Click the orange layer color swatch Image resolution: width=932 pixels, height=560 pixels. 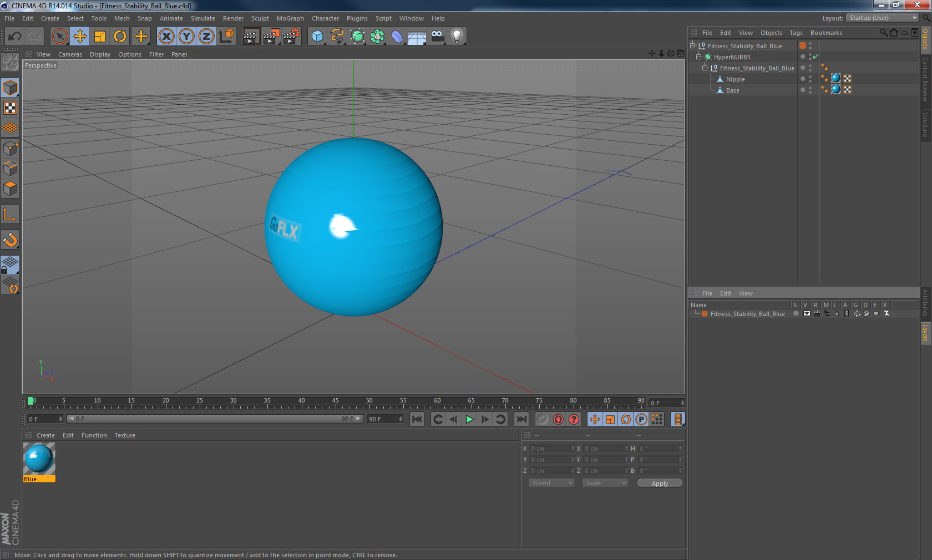click(x=705, y=314)
